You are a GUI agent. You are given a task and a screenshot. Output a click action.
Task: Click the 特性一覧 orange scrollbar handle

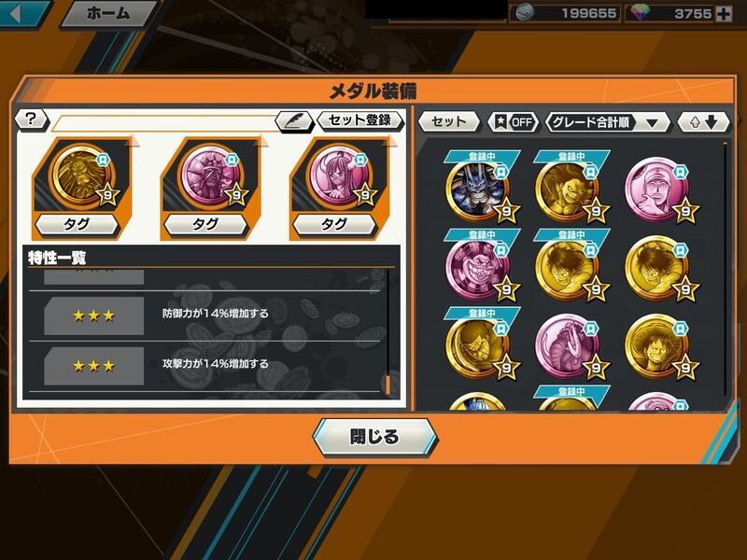coord(388,385)
